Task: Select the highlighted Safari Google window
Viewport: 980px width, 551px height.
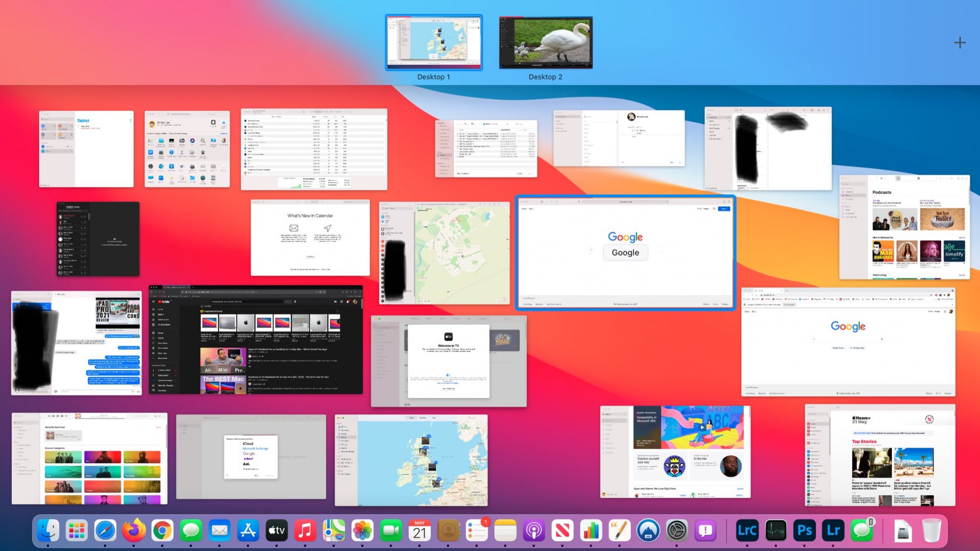Action: point(625,252)
